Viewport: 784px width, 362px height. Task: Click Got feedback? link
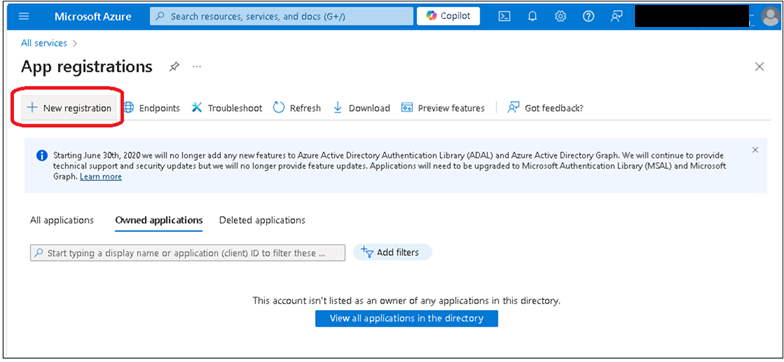pos(546,108)
